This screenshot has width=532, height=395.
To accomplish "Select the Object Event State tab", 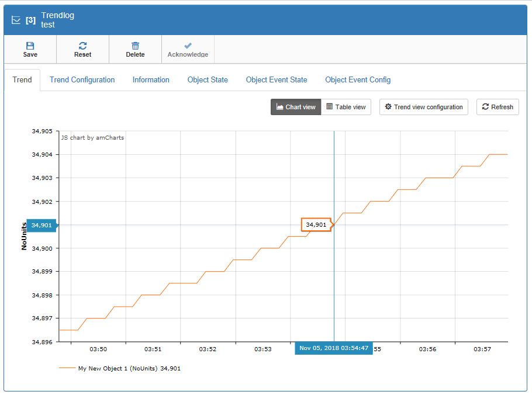I will pyautogui.click(x=276, y=80).
